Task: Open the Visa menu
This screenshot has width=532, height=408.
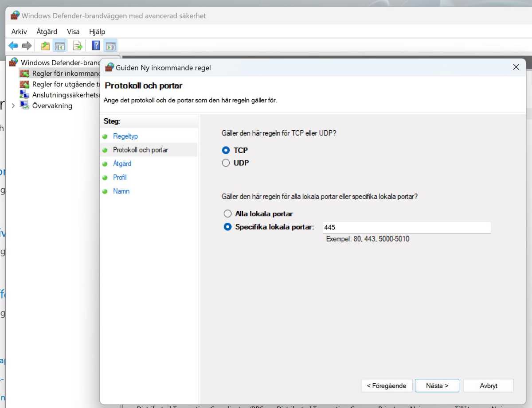Action: coord(73,31)
